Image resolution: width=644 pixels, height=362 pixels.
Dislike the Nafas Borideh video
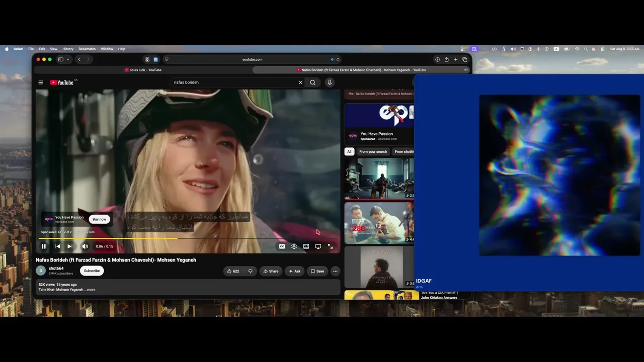click(250, 271)
